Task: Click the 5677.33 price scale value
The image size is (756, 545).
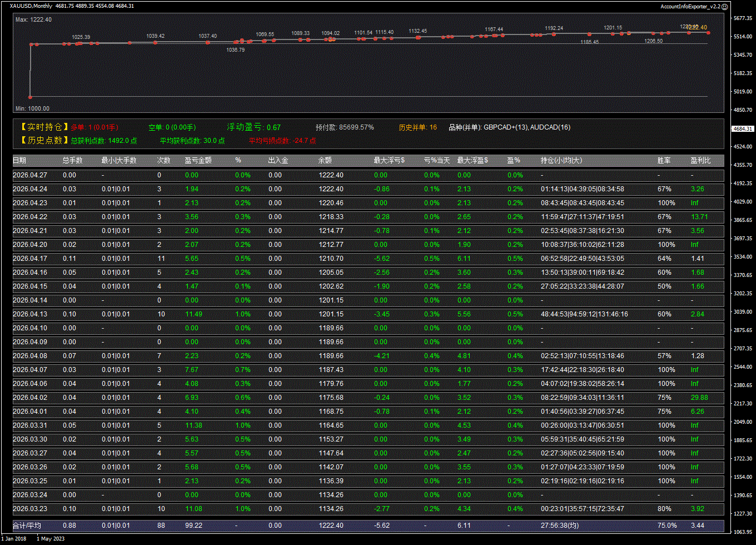Action: (743, 18)
